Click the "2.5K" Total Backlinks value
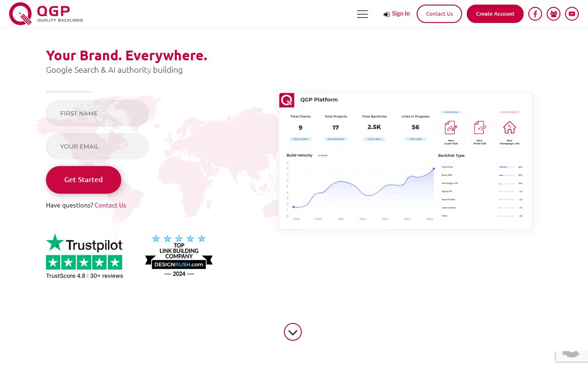Image resolution: width=588 pixels, height=368 pixels. tap(374, 127)
